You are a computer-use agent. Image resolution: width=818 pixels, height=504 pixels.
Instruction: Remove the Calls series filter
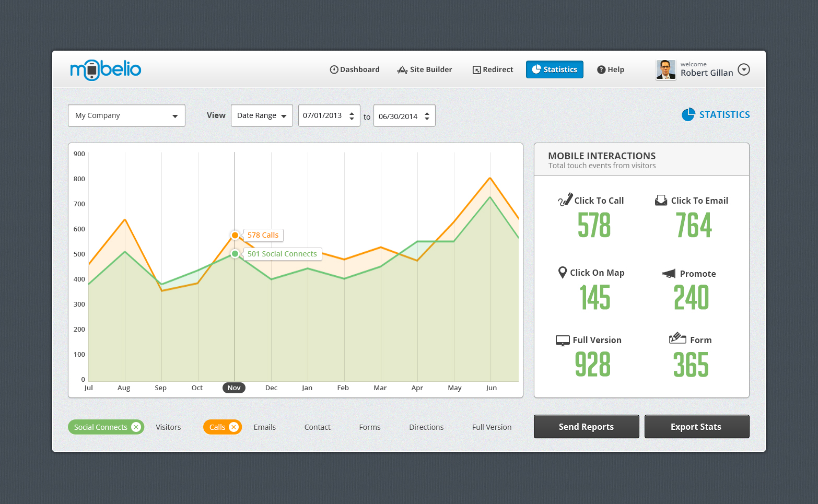(x=234, y=427)
